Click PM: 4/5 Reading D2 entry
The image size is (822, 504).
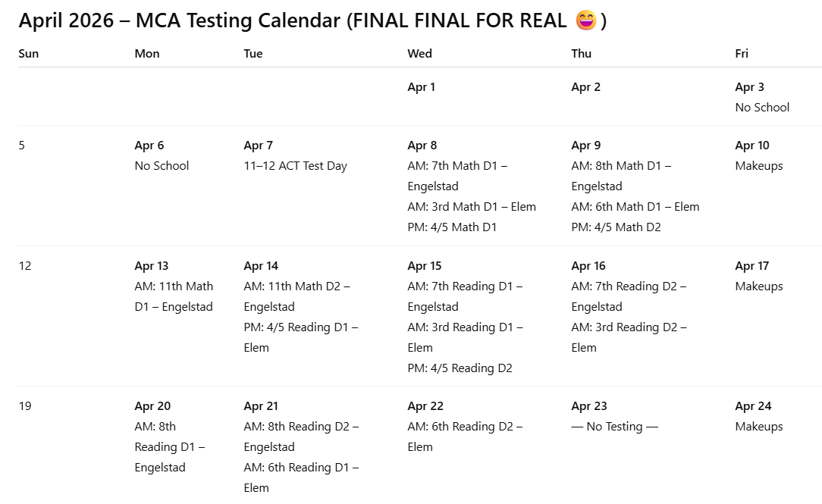[x=460, y=368]
